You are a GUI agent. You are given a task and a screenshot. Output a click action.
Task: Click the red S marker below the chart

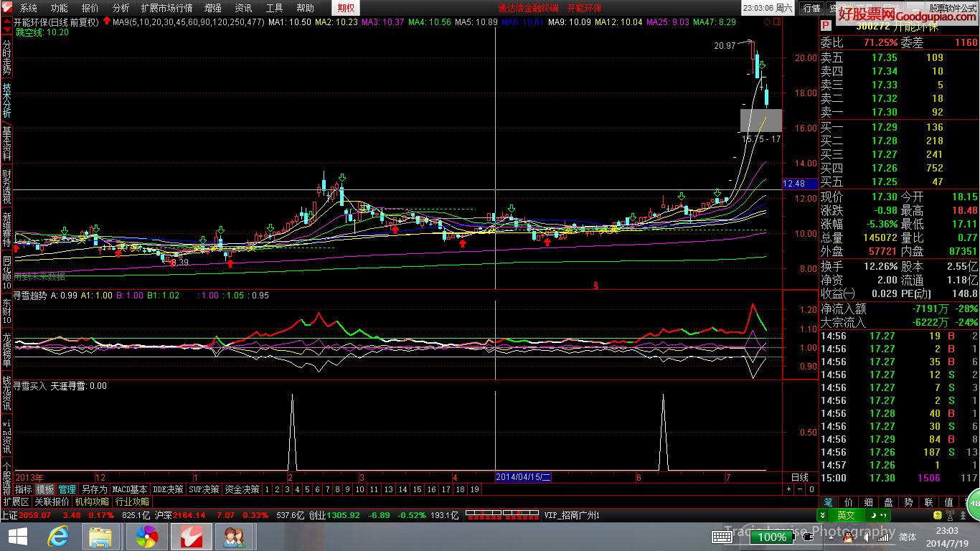[x=595, y=286]
